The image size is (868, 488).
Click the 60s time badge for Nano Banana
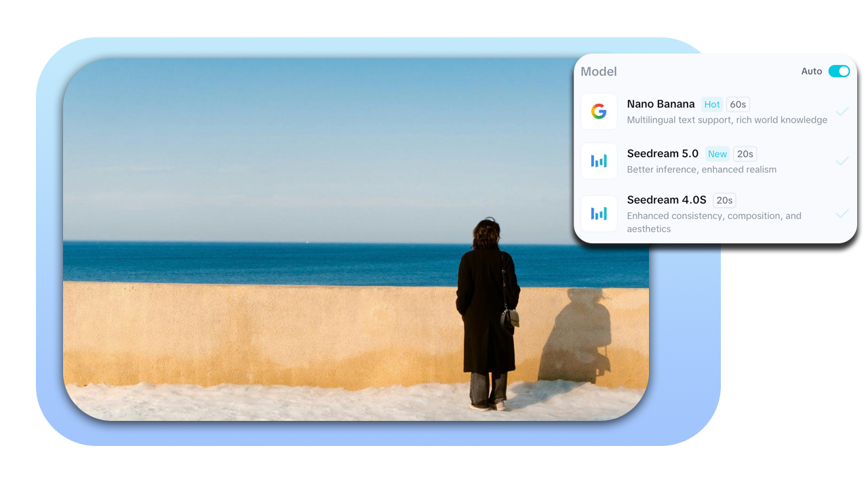pos(738,104)
